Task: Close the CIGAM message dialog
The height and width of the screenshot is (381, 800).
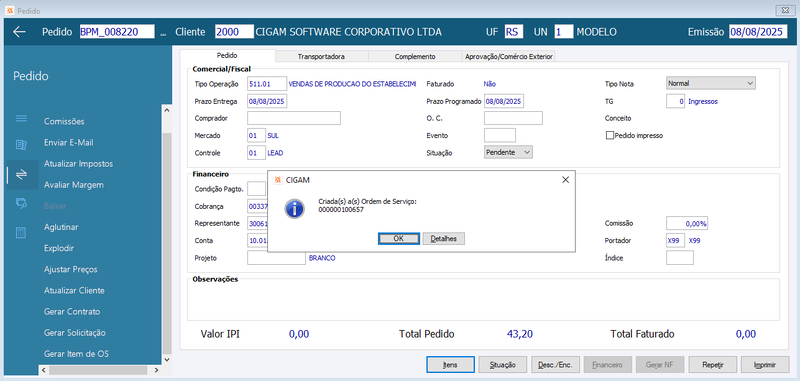Action: tap(565, 180)
